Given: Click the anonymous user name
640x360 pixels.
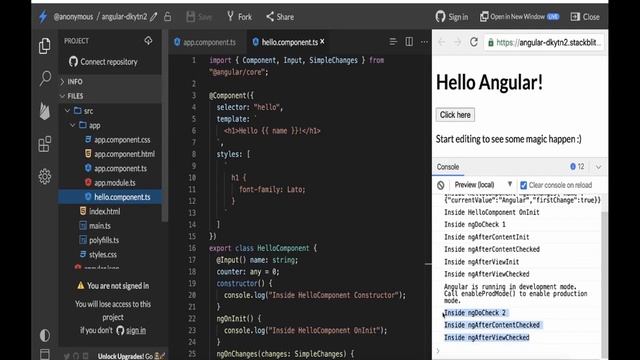Looking at the screenshot, I should (x=73, y=17).
